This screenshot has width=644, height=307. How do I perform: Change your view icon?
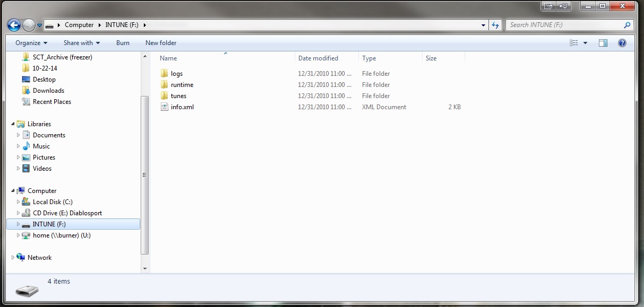click(x=573, y=43)
